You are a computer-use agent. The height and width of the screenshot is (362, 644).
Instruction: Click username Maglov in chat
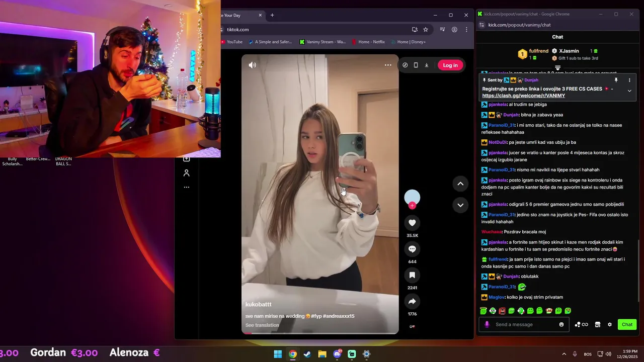tap(497, 297)
